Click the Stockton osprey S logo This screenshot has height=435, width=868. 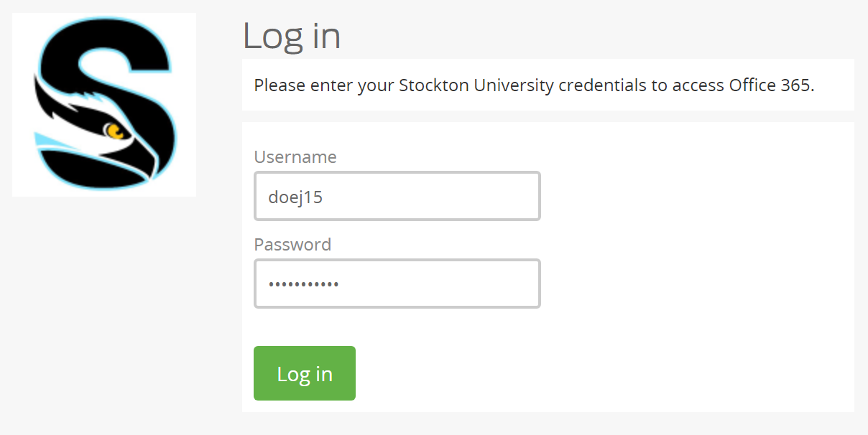(x=104, y=105)
